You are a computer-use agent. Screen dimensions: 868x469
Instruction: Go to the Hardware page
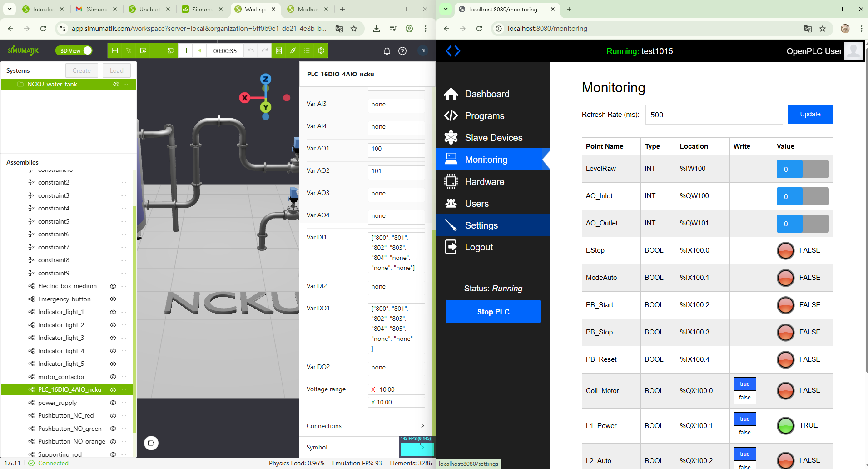click(x=484, y=182)
